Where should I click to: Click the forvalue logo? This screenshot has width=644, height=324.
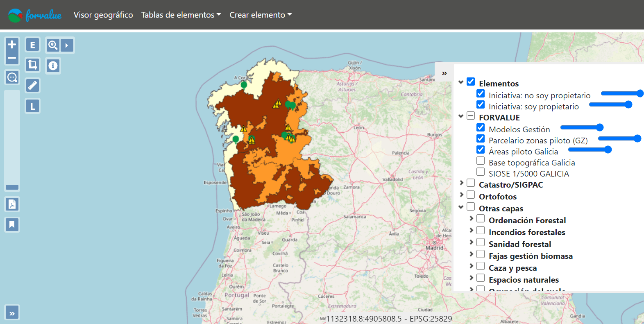point(35,15)
